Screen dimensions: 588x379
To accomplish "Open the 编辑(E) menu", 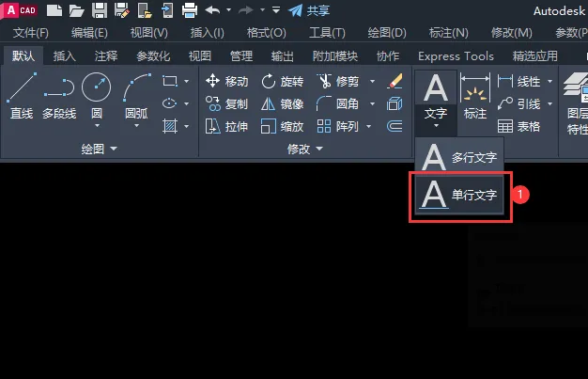I will click(x=89, y=33).
